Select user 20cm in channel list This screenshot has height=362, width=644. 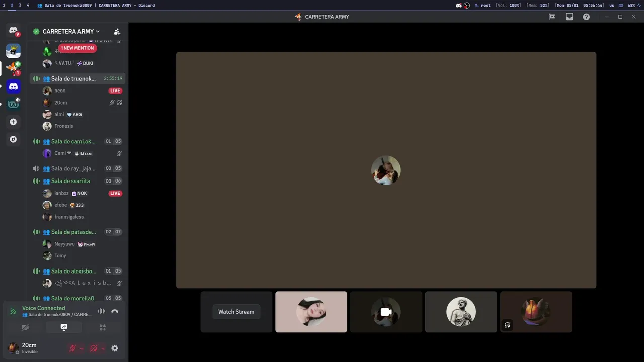click(83, 103)
